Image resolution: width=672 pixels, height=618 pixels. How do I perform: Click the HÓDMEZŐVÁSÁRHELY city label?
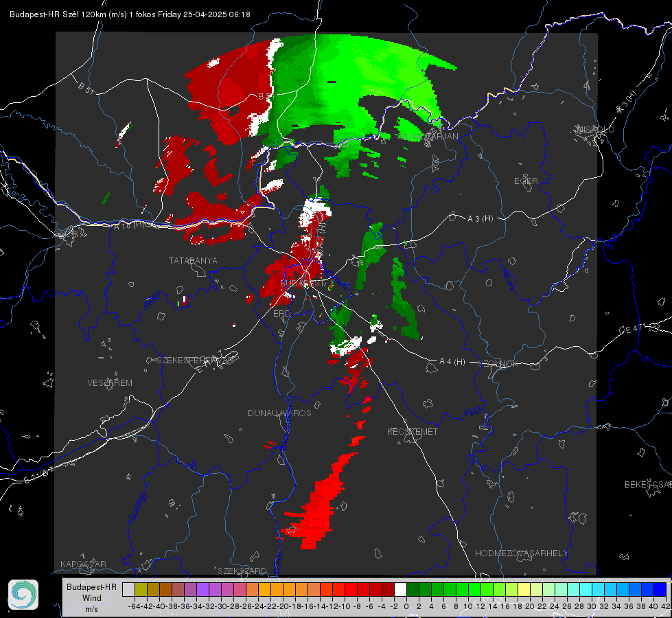pos(521,553)
